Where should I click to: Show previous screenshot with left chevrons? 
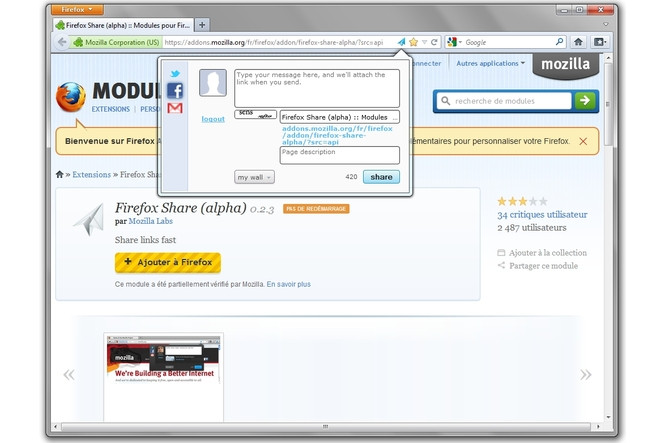69,374
